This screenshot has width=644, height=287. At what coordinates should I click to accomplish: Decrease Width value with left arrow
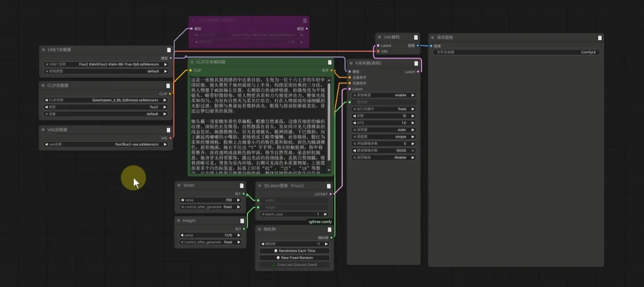click(x=182, y=200)
